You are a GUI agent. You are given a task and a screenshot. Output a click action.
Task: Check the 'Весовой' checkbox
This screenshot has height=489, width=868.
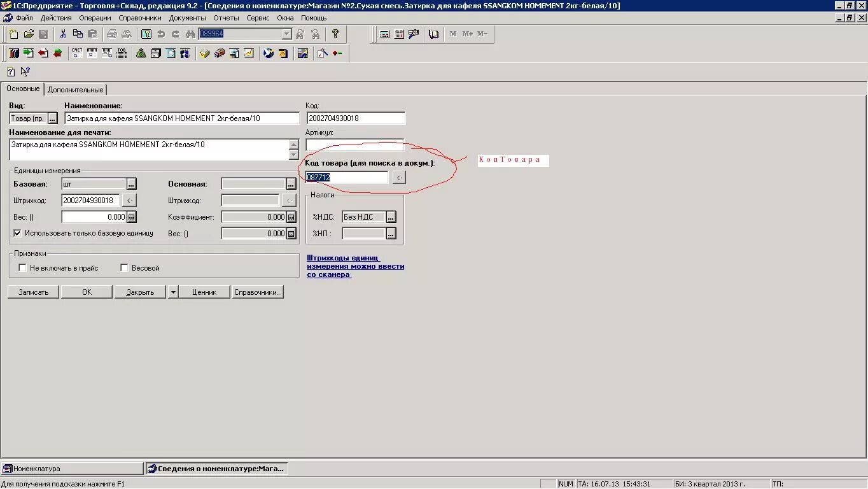point(124,268)
